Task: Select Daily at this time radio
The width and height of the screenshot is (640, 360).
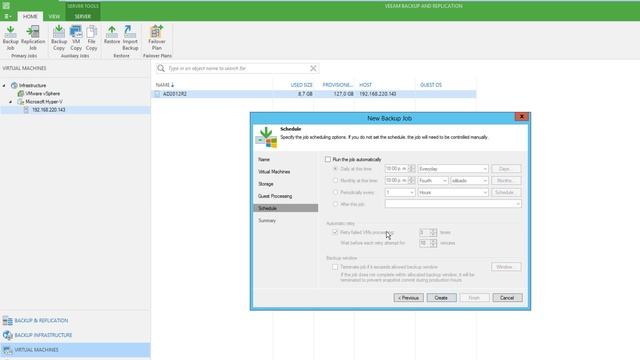Action: tap(336, 169)
